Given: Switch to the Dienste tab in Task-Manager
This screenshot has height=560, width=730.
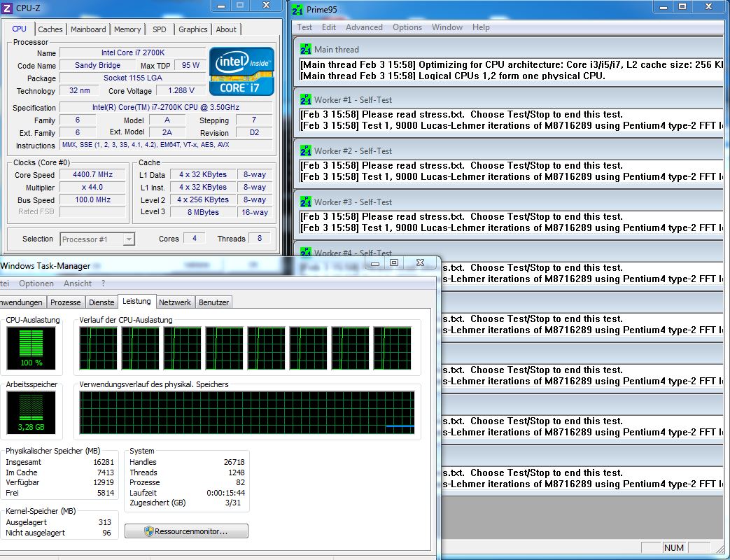Looking at the screenshot, I should tap(101, 302).
